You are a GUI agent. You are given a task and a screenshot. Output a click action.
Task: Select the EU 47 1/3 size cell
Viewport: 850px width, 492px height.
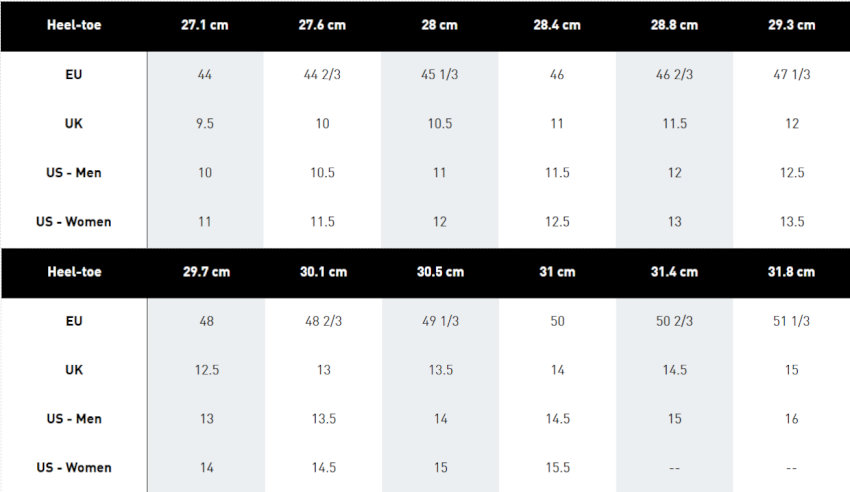tap(791, 75)
